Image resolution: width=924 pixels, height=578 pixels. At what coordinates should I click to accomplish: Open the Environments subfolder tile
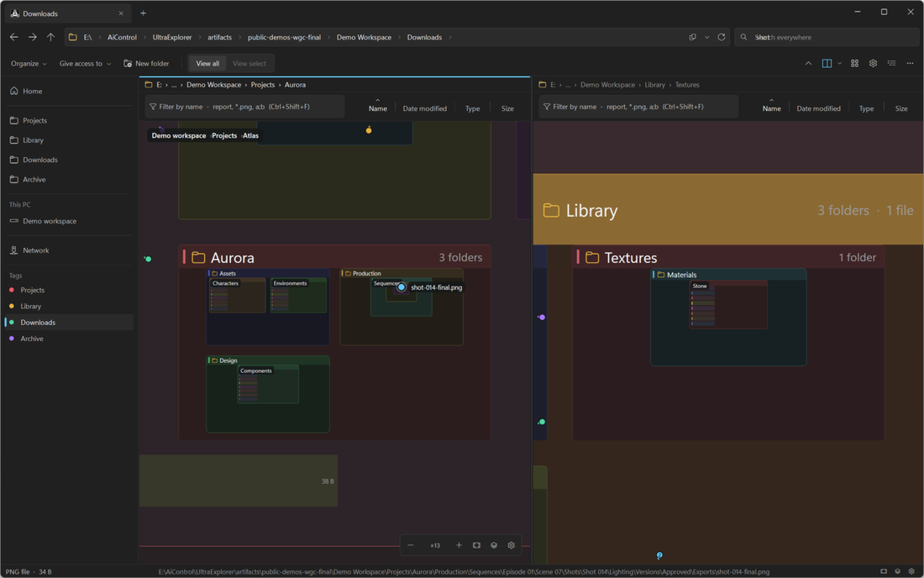tap(298, 296)
